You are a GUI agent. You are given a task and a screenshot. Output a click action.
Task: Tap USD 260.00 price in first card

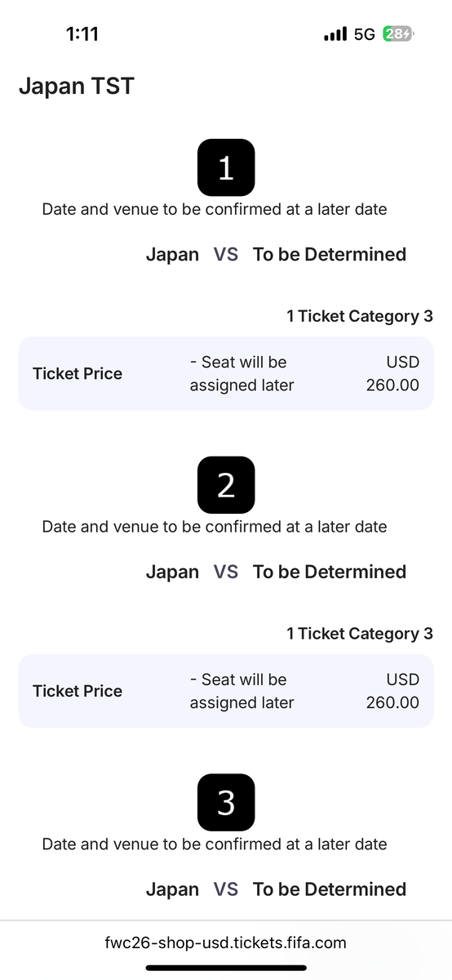pos(392,372)
